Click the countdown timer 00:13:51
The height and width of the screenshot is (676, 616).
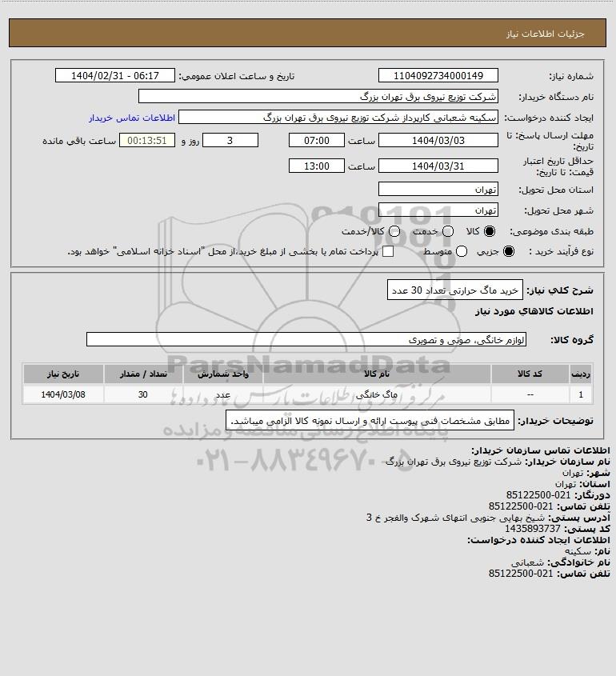tap(147, 140)
